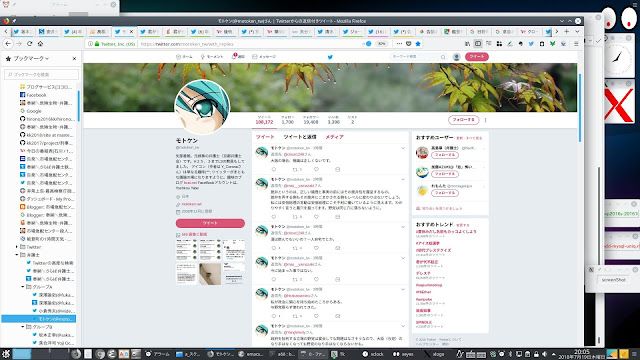The height and width of the screenshot is (360, 640).
Task: Open the profile three-dot more menu
Action: (485, 120)
